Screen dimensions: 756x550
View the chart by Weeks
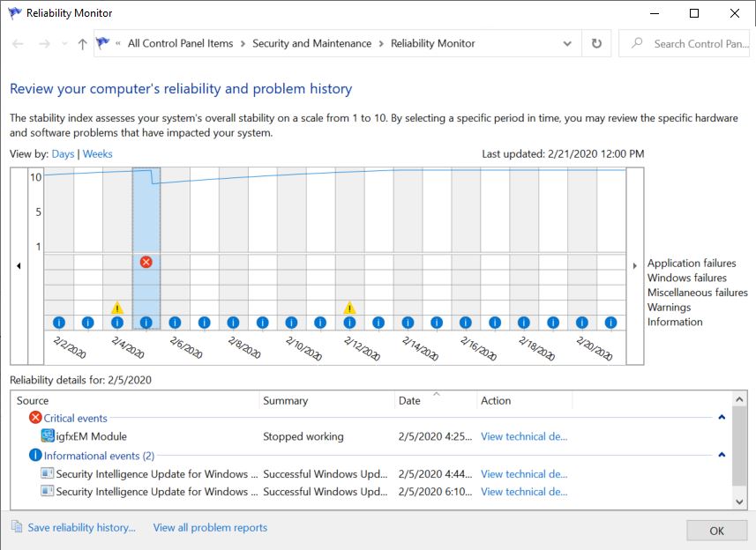[x=97, y=153]
